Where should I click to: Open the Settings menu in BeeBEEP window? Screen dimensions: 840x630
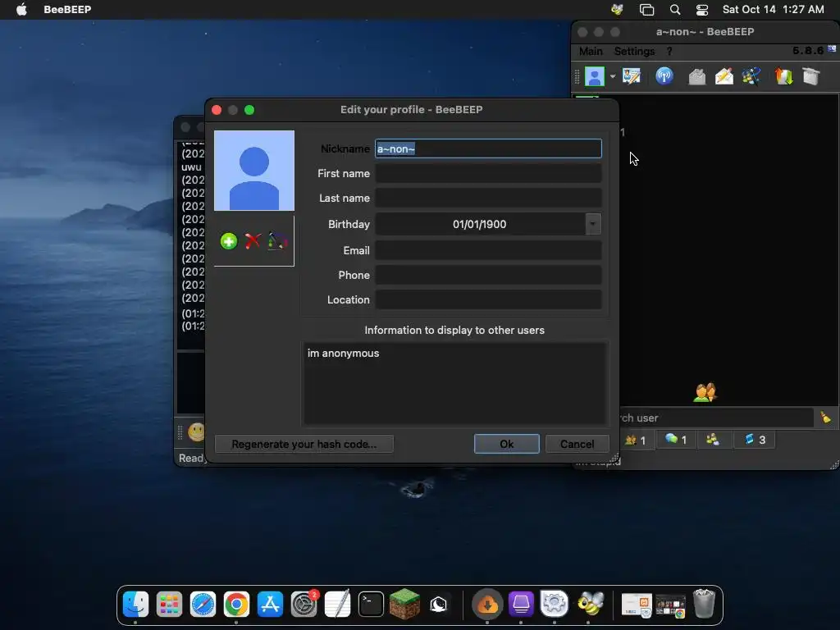coord(634,51)
